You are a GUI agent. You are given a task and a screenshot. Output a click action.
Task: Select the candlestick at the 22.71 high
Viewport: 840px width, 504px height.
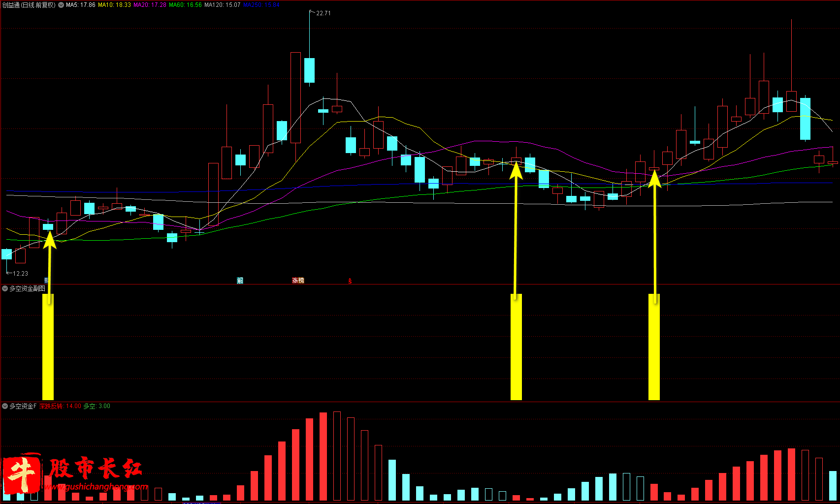(x=309, y=70)
